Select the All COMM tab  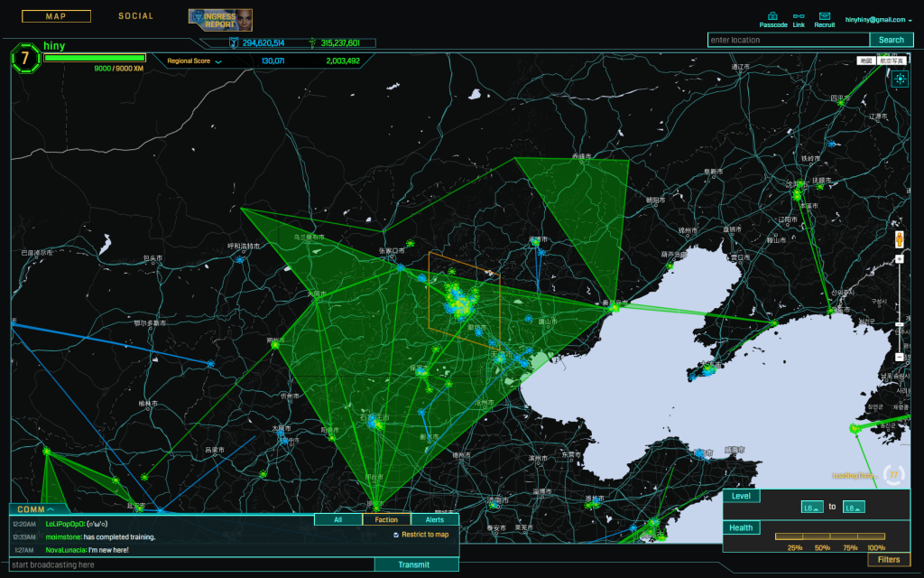point(337,519)
